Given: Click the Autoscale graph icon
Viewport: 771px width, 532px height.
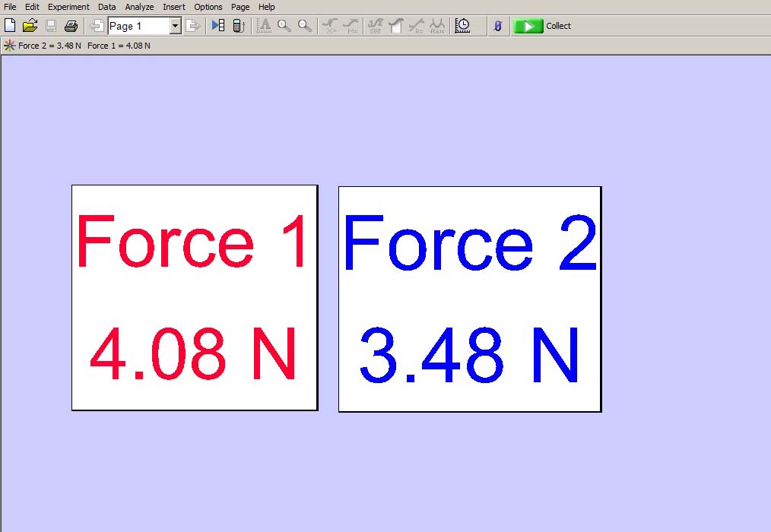Looking at the screenshot, I should (x=264, y=26).
